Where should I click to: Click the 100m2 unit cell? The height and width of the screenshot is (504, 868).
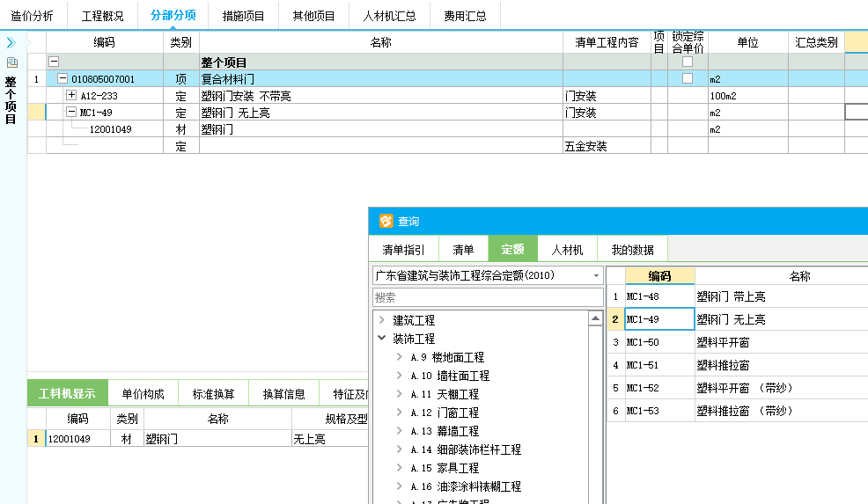[747, 96]
